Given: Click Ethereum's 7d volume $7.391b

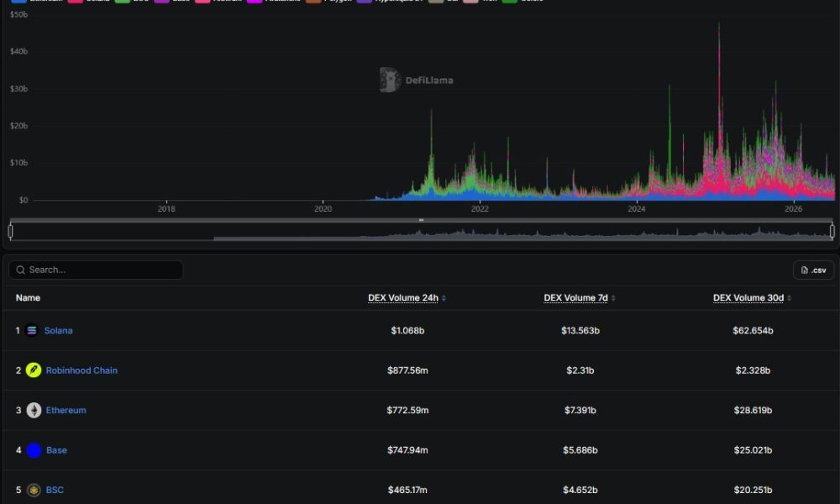Looking at the screenshot, I should 580,410.
